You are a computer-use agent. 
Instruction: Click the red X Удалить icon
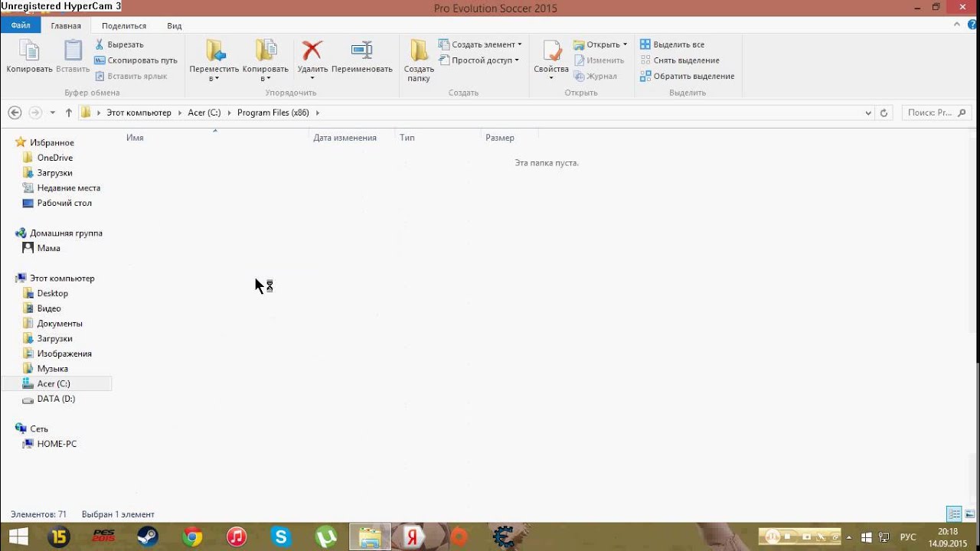pyautogui.click(x=312, y=51)
